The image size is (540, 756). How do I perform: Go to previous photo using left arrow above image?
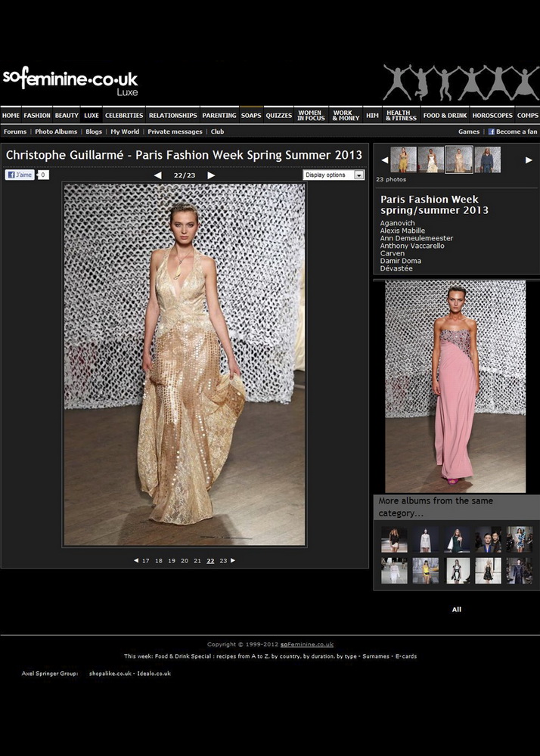tap(157, 175)
